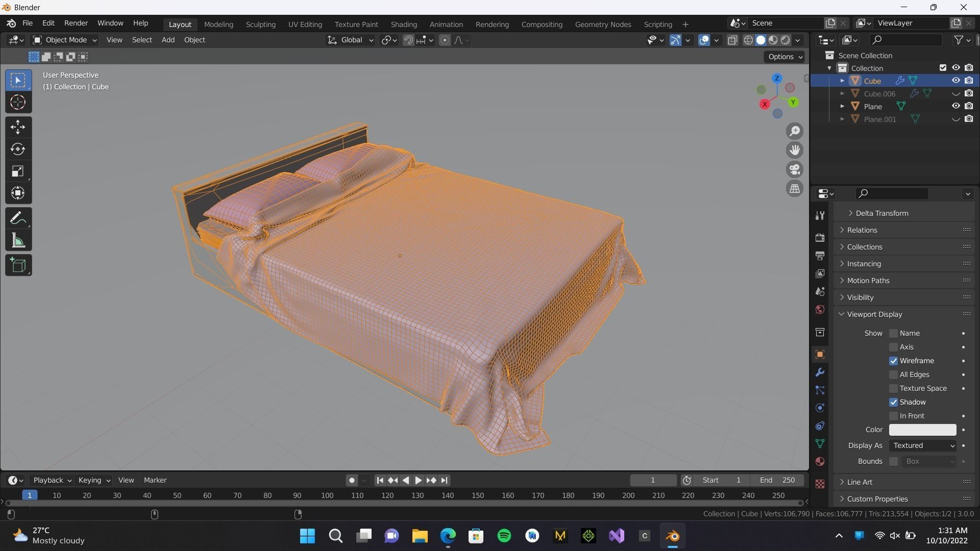
Task: Expand the Relations section
Action: point(862,230)
